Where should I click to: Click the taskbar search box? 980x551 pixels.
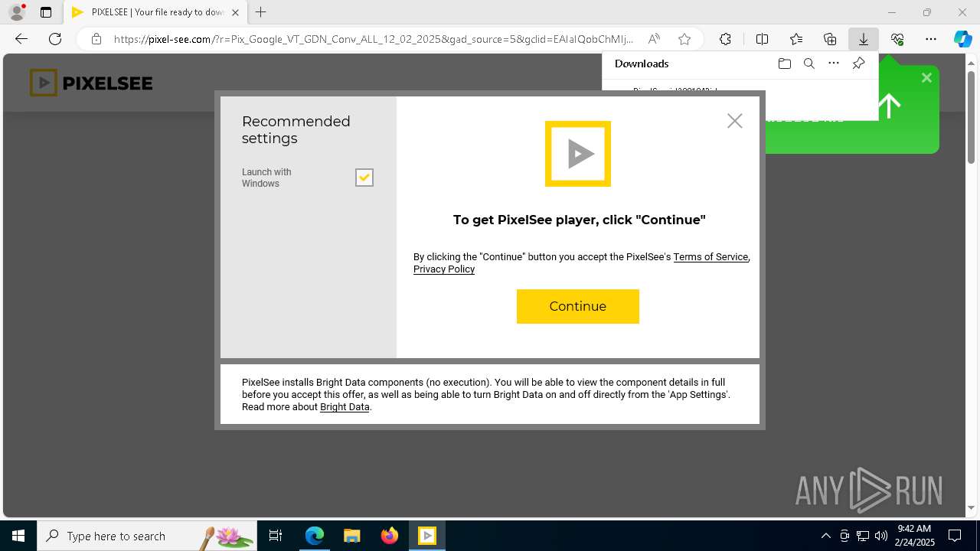(x=147, y=536)
